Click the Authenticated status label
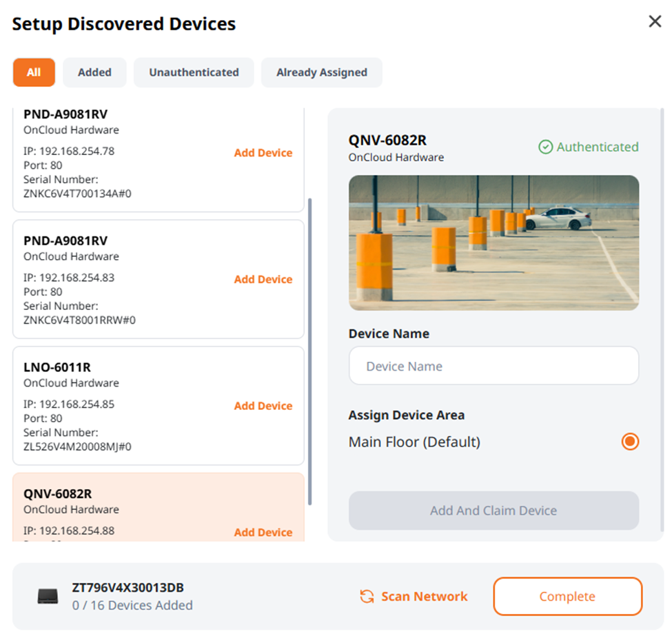The image size is (672, 638). [598, 147]
